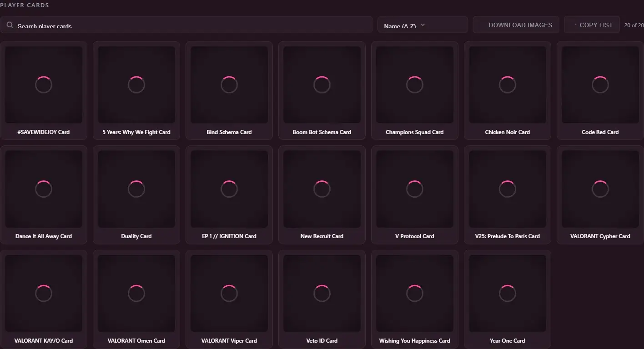Open the Name (A-Z) sort dropdown

click(423, 25)
